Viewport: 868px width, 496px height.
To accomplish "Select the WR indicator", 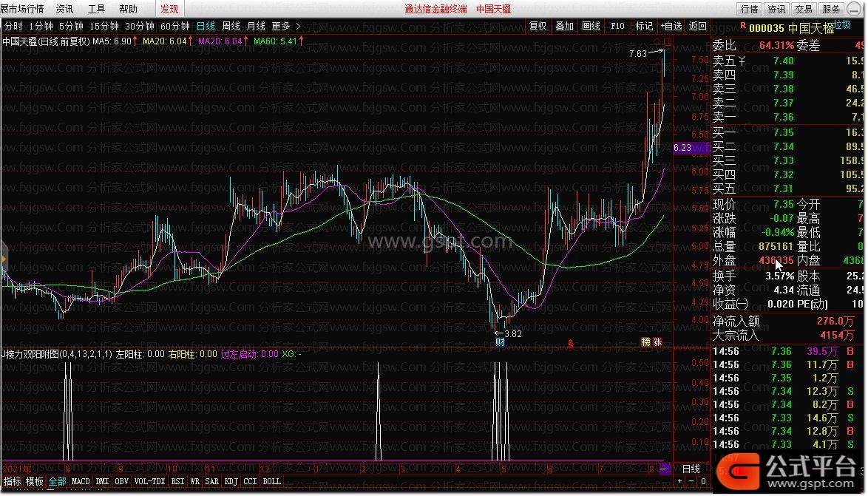I will pos(195,482).
